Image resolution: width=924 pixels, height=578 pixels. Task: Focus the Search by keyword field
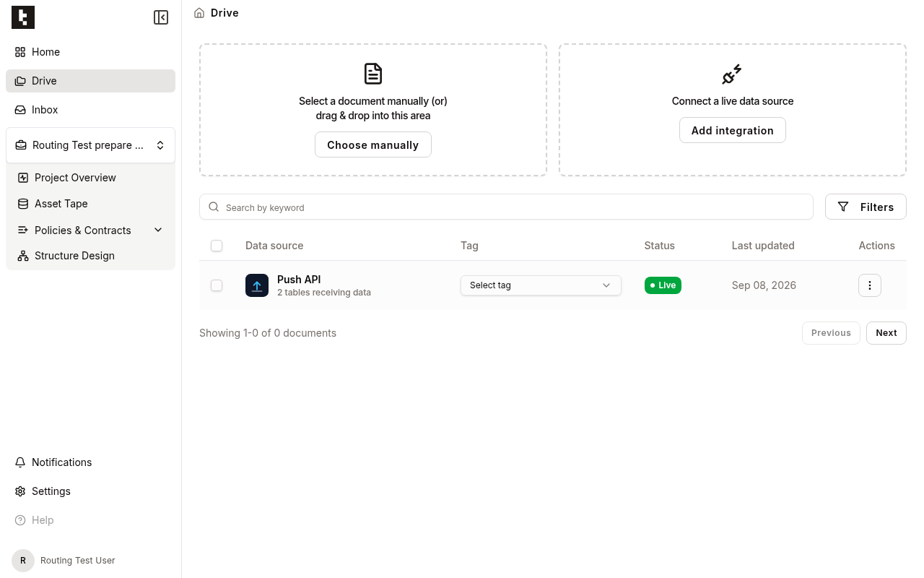tap(506, 207)
